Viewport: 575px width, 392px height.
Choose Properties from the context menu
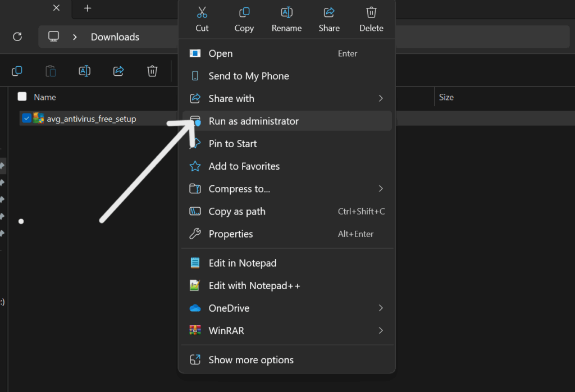231,234
